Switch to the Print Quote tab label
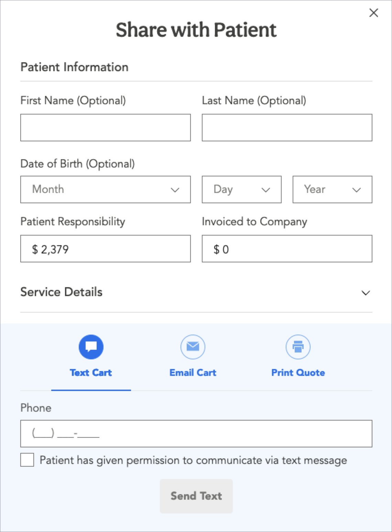This screenshot has height=532, width=392. [298, 373]
